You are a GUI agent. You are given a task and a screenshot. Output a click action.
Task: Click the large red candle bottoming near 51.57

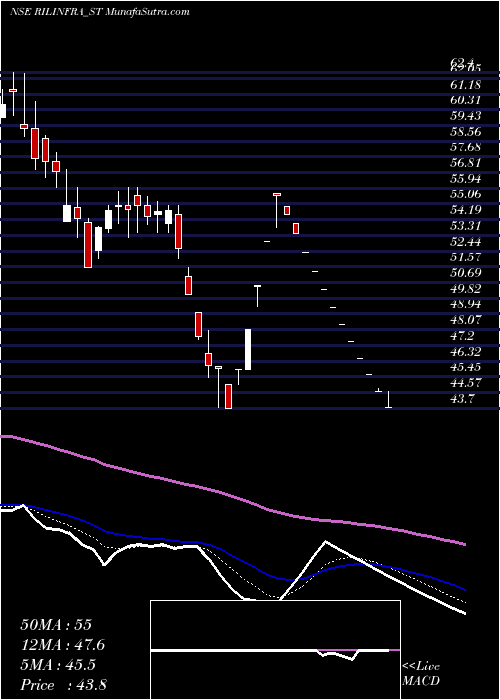point(88,245)
